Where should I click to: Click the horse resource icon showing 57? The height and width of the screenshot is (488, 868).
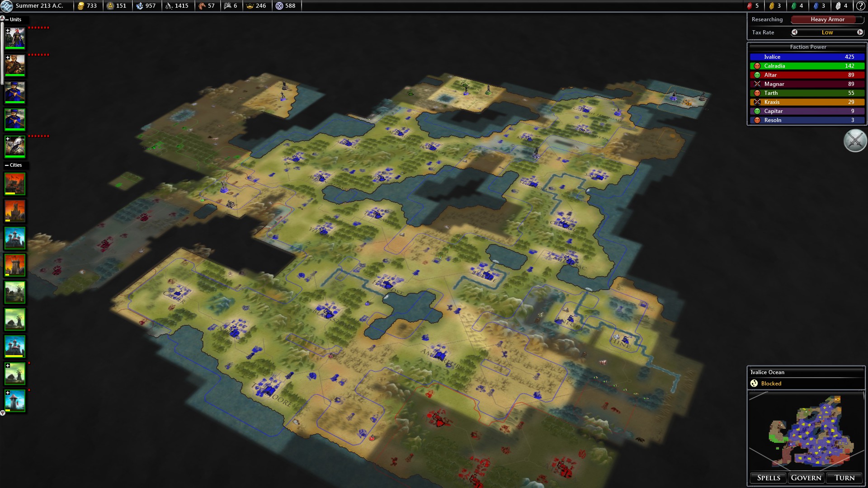pos(202,6)
